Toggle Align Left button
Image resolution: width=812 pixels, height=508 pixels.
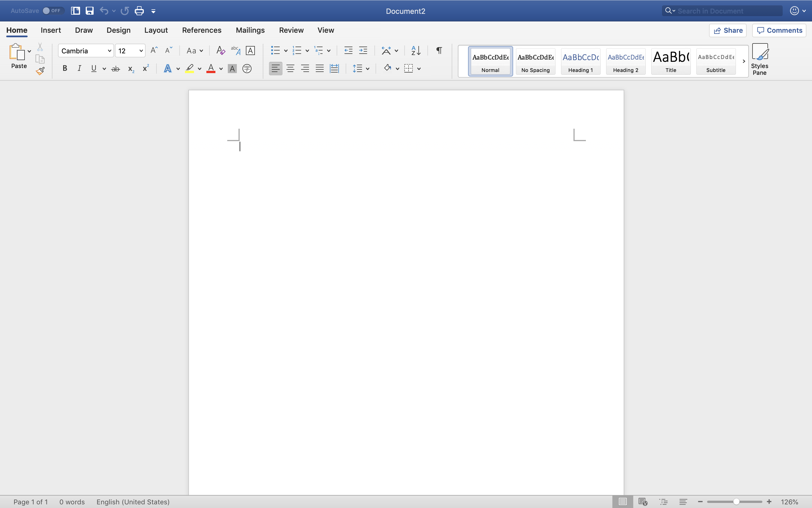tap(275, 69)
